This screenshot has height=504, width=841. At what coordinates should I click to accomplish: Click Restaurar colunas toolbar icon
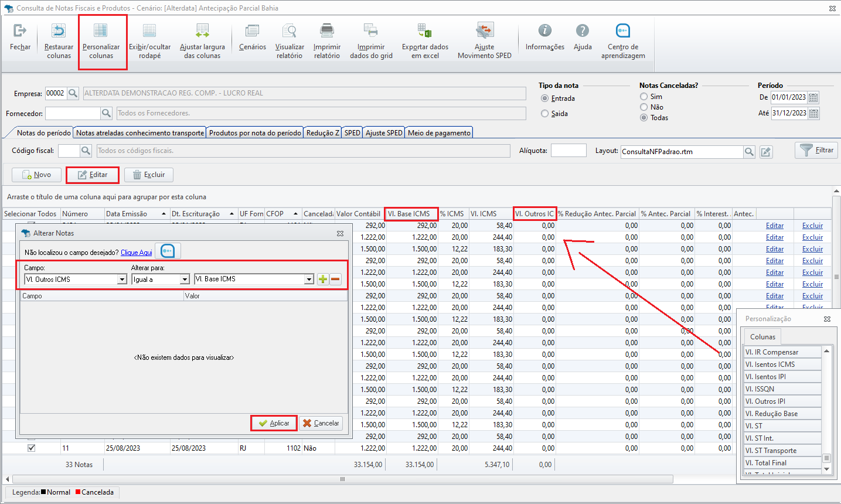click(59, 41)
